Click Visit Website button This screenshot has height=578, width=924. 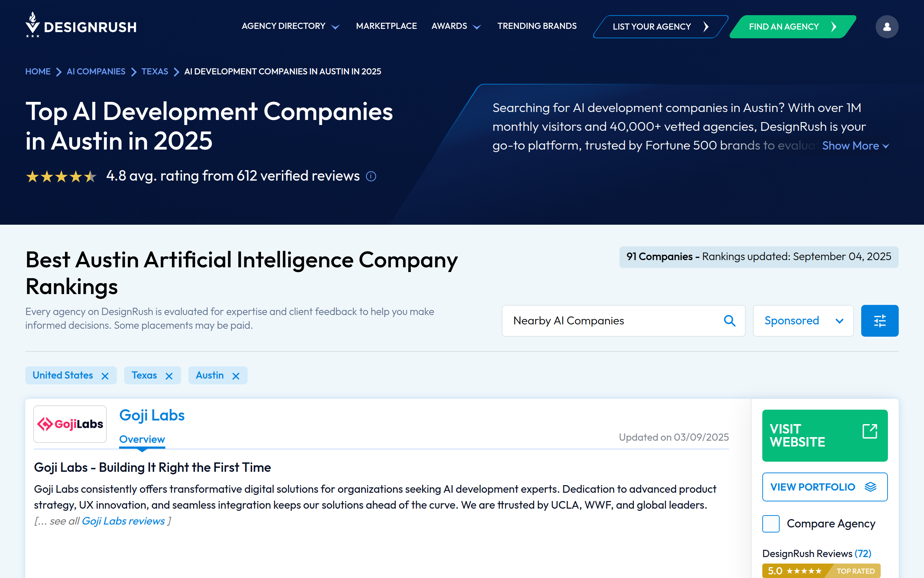tap(825, 435)
